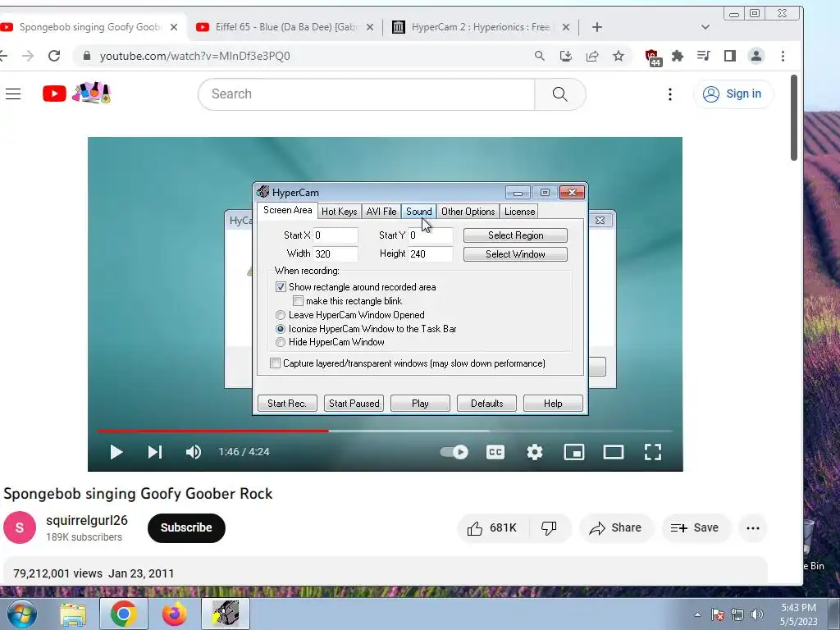Viewport: 840px width, 630px height.
Task: Toggle closed captions on the video
Action: (495, 452)
